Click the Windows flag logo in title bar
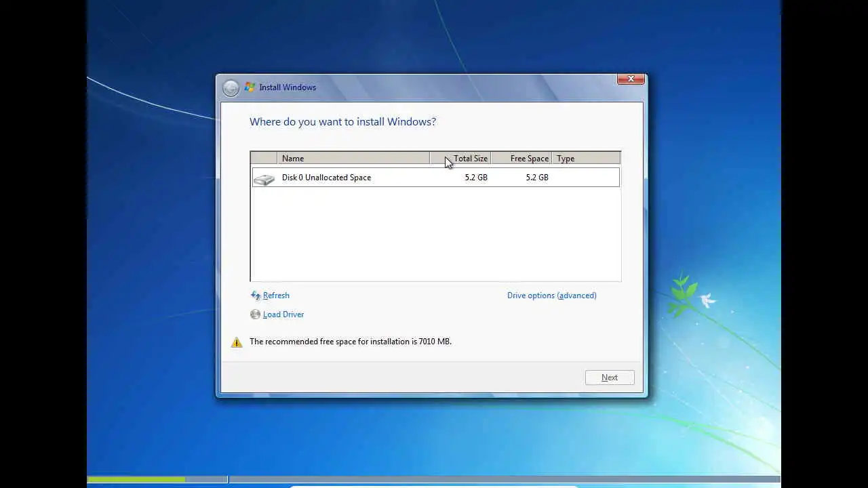Viewport: 868px width, 488px height. [250, 87]
